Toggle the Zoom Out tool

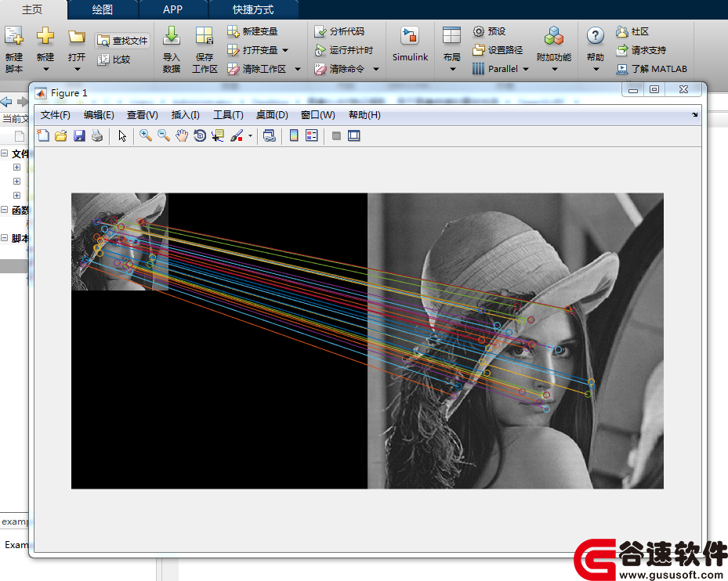point(164,135)
